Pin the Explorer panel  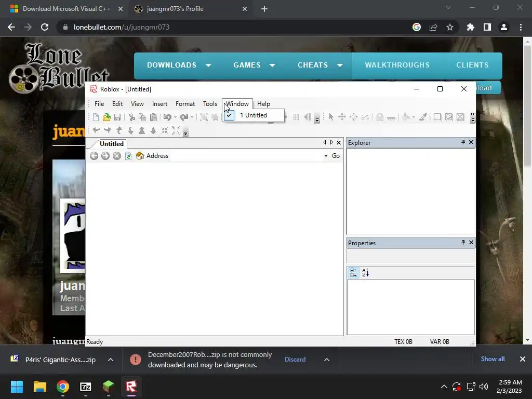[x=463, y=142]
